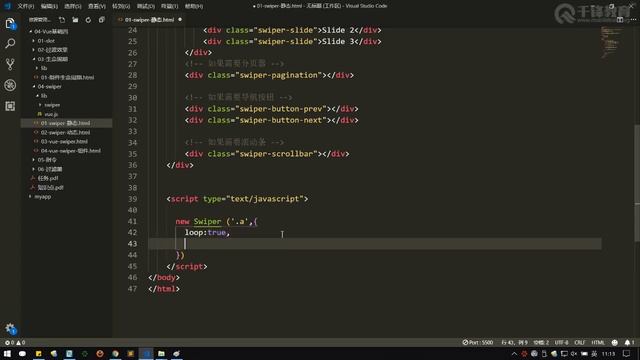The height and width of the screenshot is (360, 640).
Task: Open the Manage gear at activity bar bottom
Action: 10,328
